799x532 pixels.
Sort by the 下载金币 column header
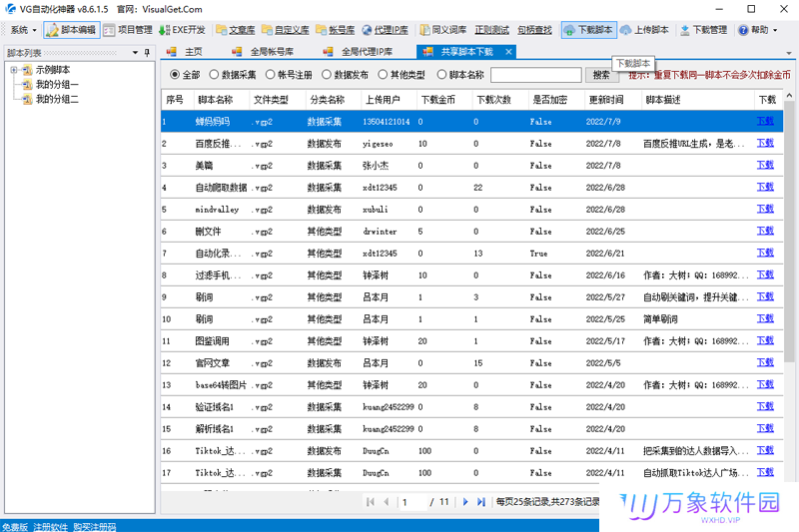444,100
